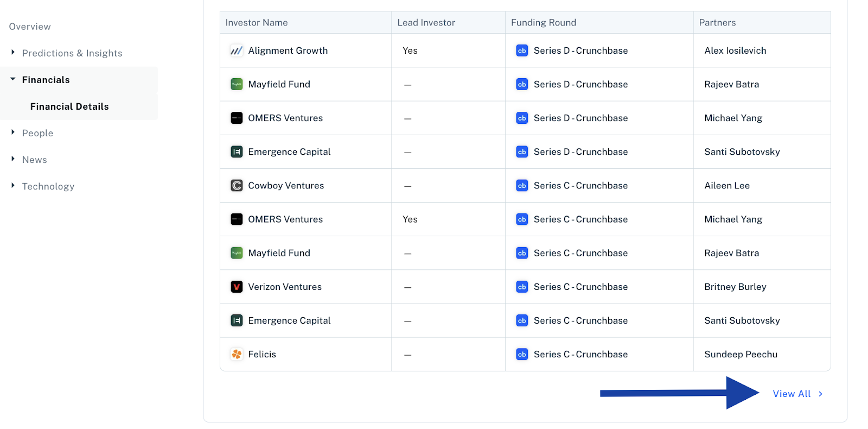Click partner name Alex Iosilevich
The width and height of the screenshot is (868, 429).
[x=735, y=51]
